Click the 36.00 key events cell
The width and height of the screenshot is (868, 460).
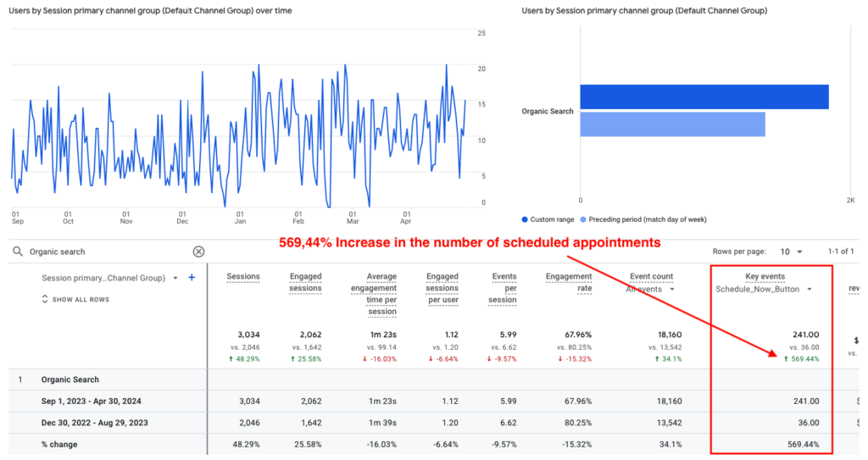click(809, 423)
